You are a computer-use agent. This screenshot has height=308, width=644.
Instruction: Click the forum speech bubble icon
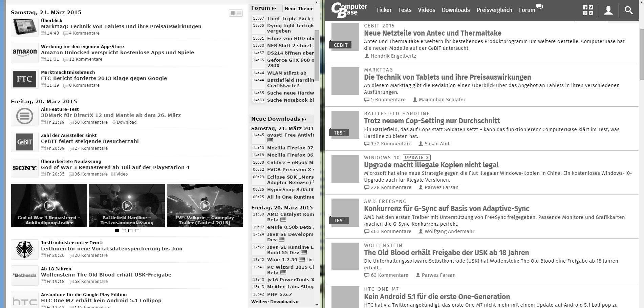click(540, 7)
